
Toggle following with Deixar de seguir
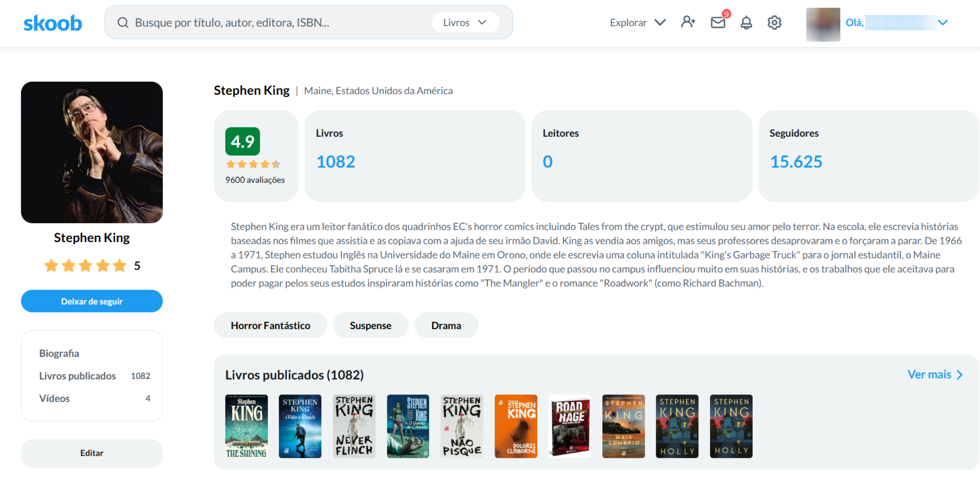tap(92, 301)
